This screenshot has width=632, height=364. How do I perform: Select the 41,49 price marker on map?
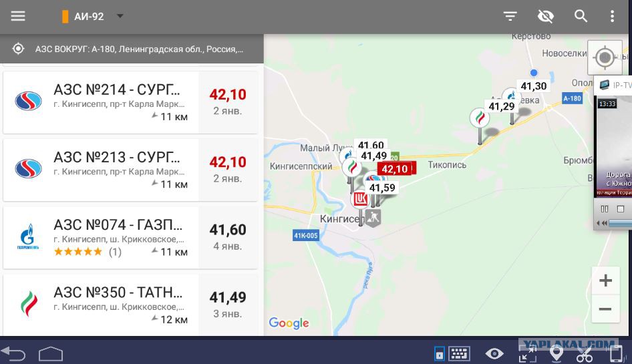tap(373, 156)
